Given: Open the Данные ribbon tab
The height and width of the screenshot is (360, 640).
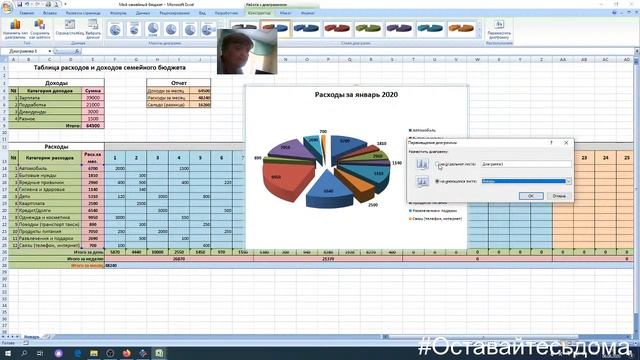Looking at the screenshot, I should [143, 13].
